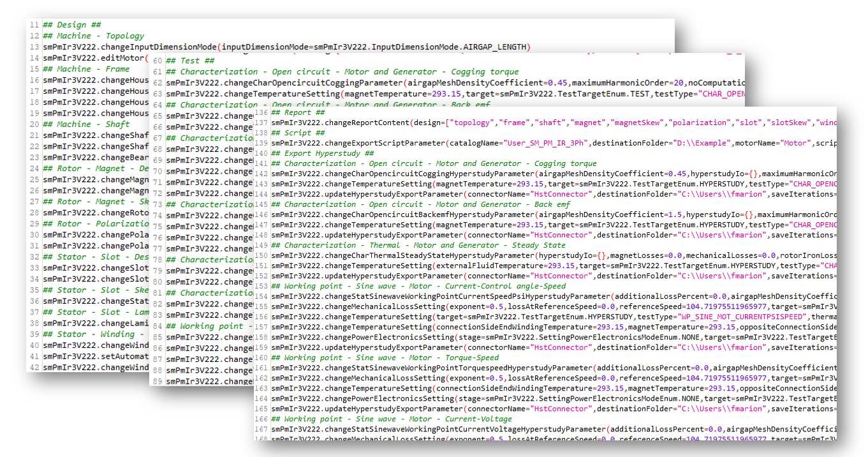Select line number 63 in the gutter
The height and width of the screenshot is (457, 868).
tap(156, 94)
